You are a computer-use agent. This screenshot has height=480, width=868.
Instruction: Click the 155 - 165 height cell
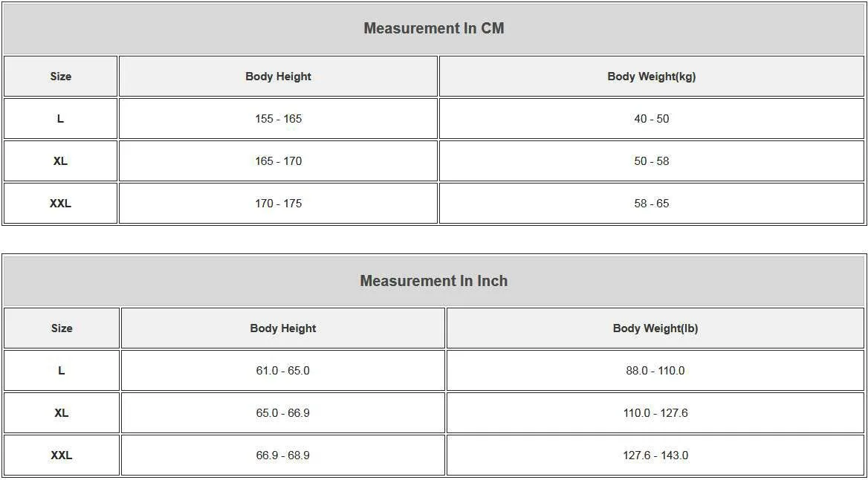(x=278, y=118)
